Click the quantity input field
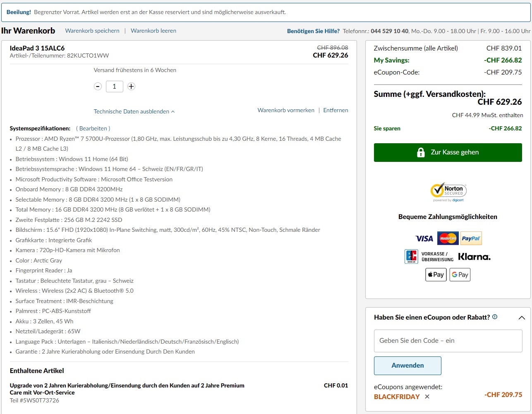 point(115,87)
